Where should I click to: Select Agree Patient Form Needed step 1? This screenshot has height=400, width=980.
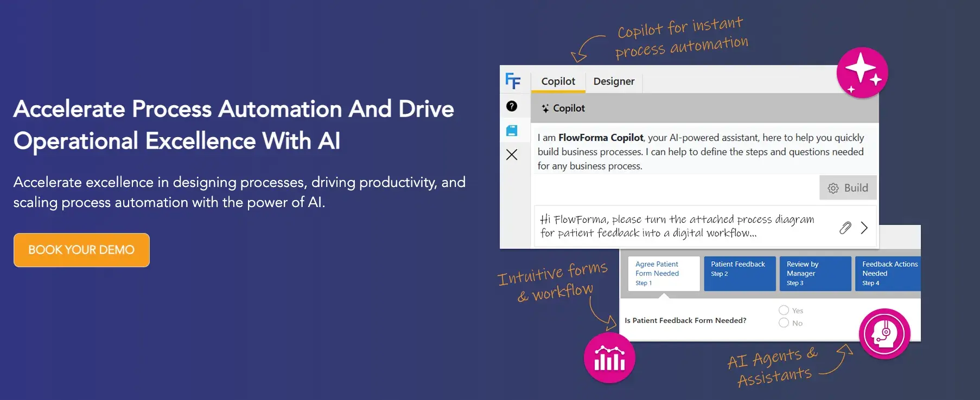point(664,273)
